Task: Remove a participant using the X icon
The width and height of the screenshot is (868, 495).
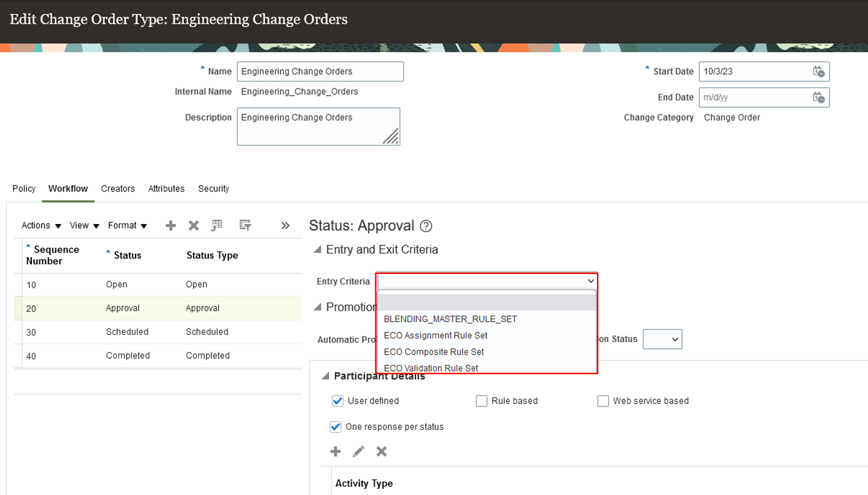Action: (381, 450)
